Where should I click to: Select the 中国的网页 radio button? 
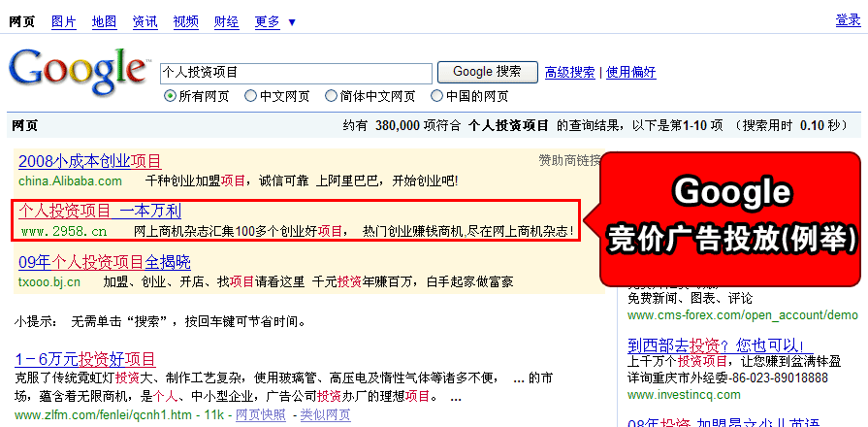436,96
